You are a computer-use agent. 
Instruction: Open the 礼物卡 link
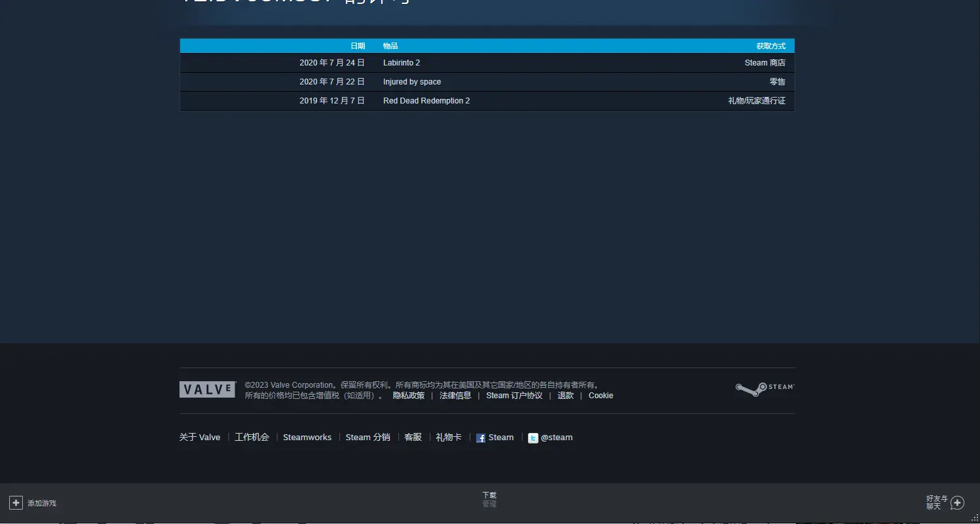tap(449, 438)
